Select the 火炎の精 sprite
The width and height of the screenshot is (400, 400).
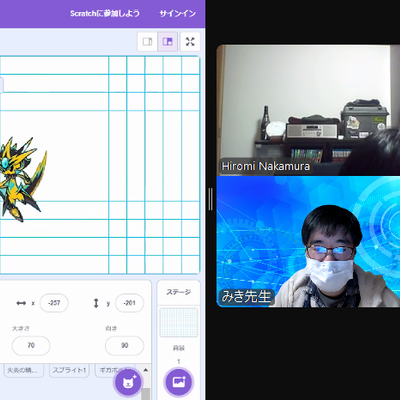tap(24, 371)
